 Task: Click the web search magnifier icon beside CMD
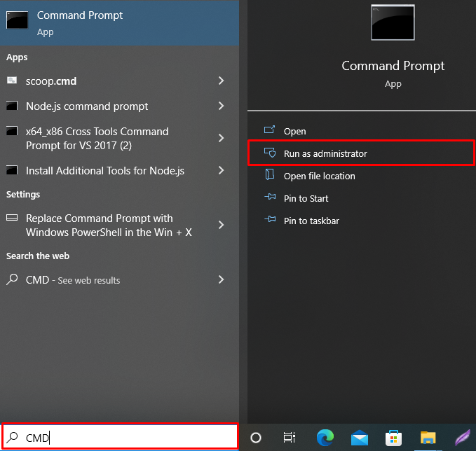[x=12, y=279]
